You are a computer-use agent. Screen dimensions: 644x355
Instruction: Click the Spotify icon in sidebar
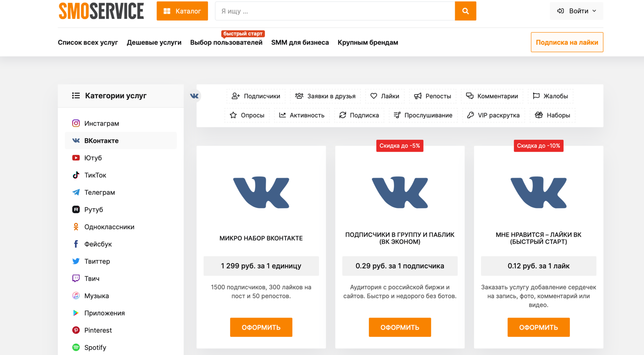(76, 347)
